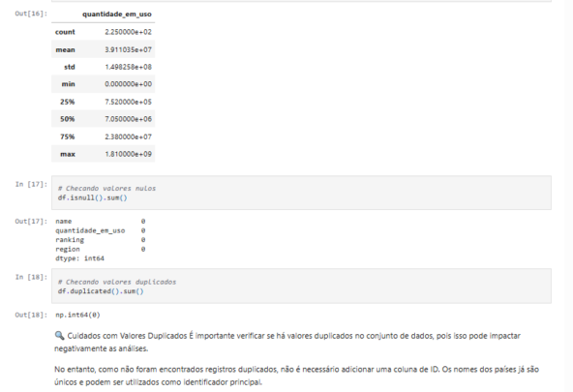
Task: Click the Checando valores nulos comment
Action: 106,188
